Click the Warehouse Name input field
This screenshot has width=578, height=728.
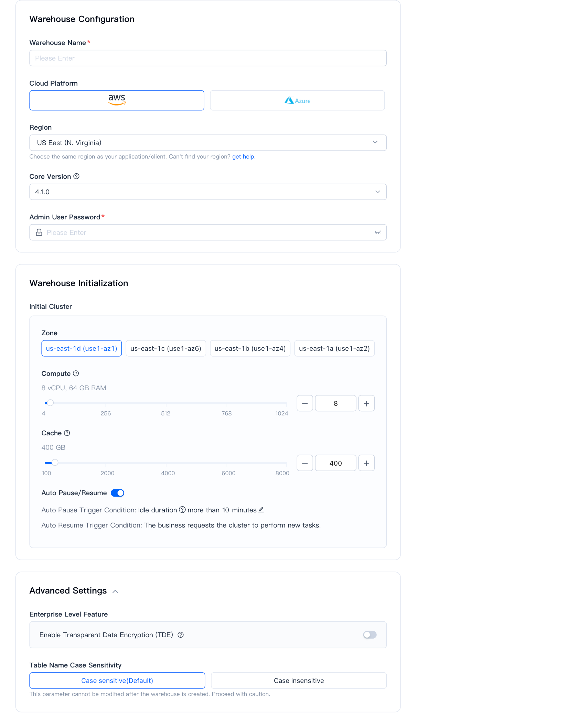click(208, 58)
